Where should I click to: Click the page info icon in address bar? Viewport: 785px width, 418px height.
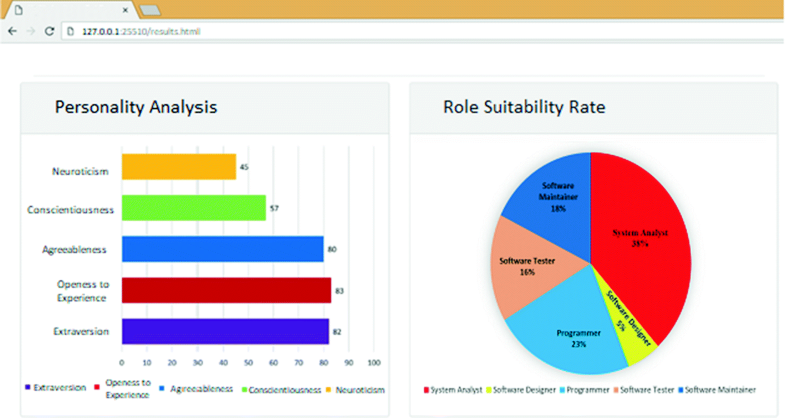(71, 31)
